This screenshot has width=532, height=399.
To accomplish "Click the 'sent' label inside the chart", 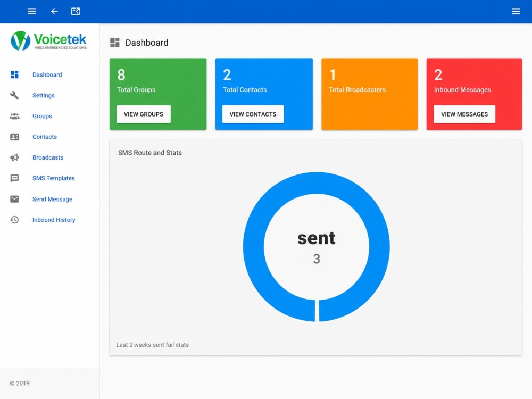I will tap(316, 238).
